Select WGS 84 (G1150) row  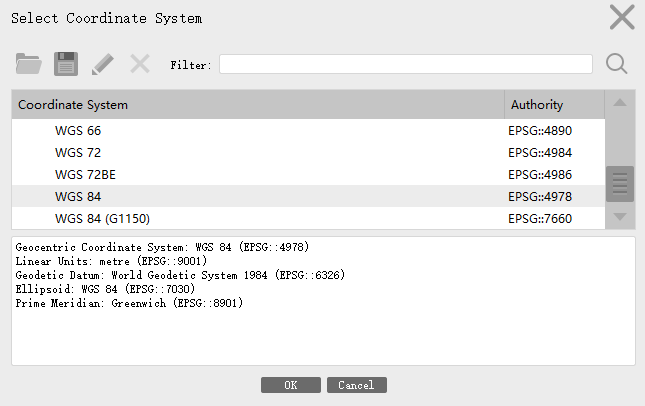(308, 218)
